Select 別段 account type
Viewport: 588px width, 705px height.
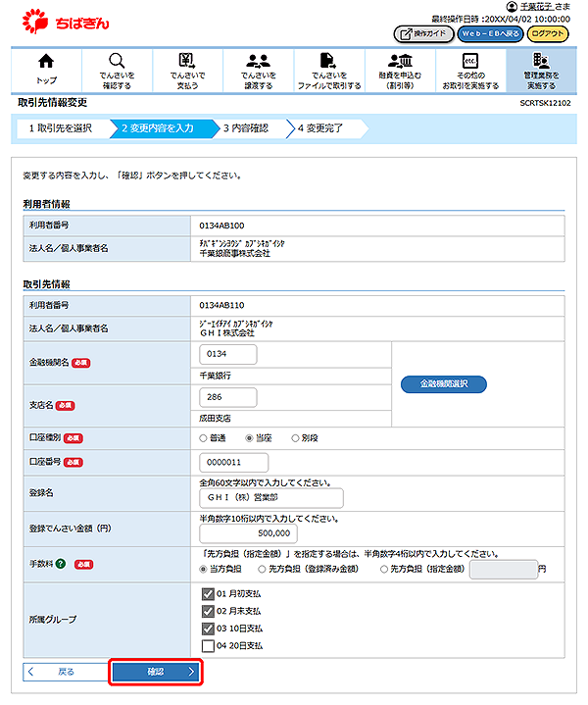click(x=295, y=438)
